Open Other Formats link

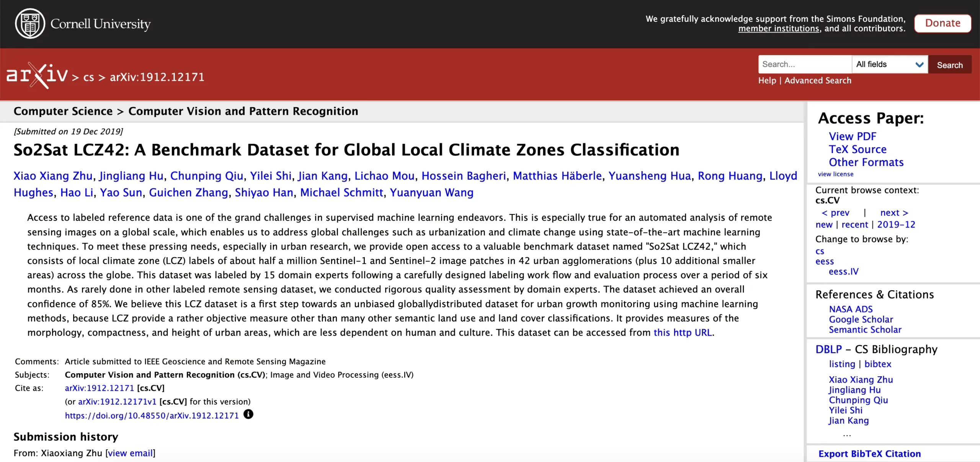pyautogui.click(x=866, y=162)
